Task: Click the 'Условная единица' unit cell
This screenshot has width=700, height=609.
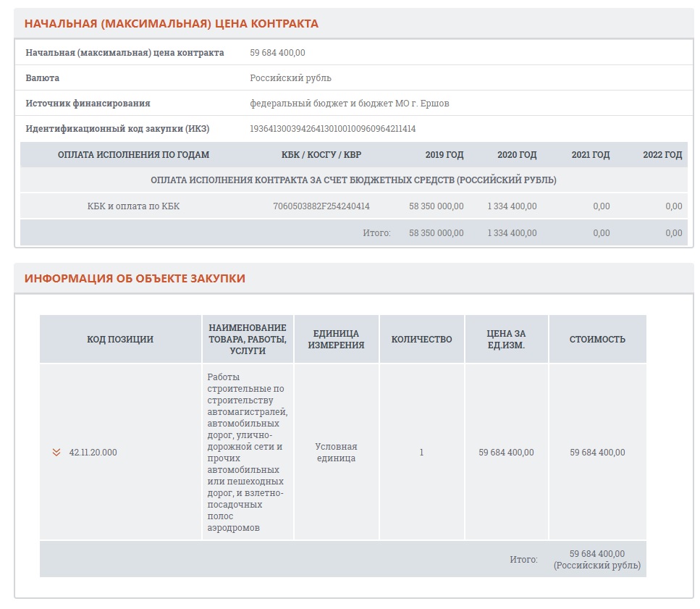Action: [336, 453]
